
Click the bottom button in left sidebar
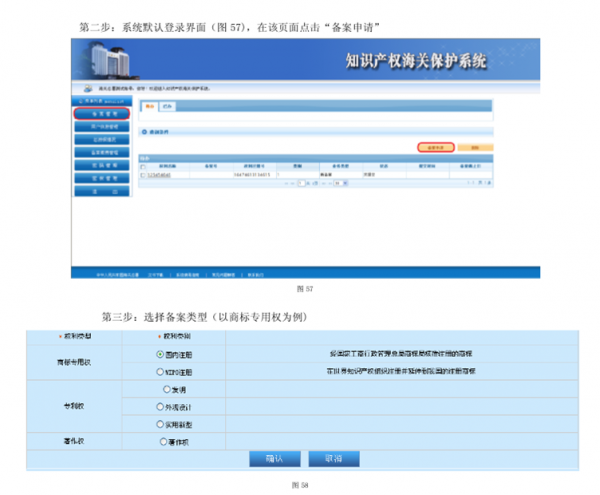pos(101,190)
